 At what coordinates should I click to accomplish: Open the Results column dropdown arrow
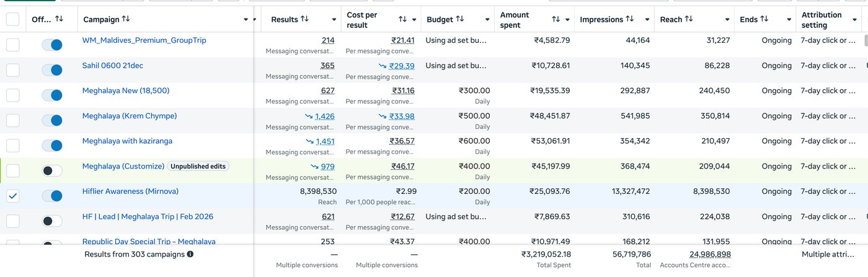coord(334,20)
